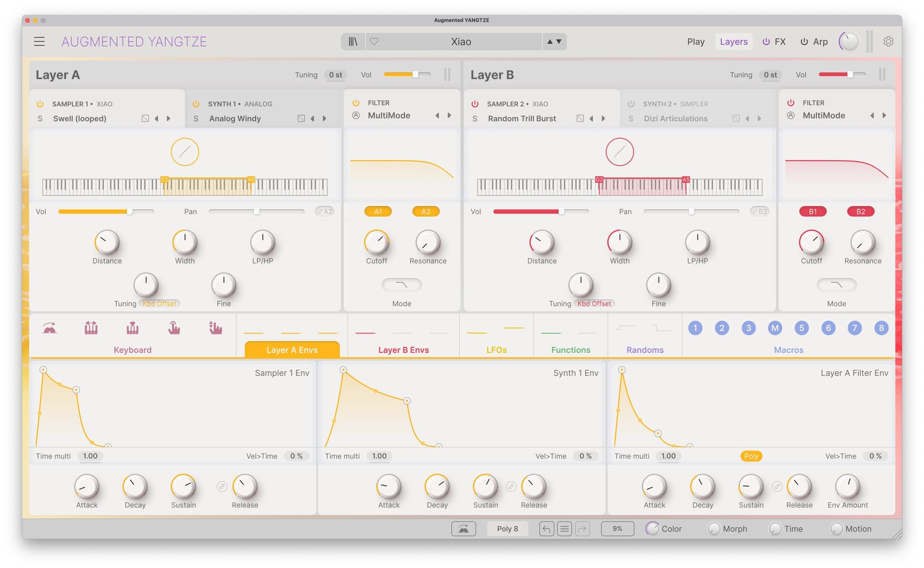Select Macro 5 circle
This screenshot has height=568, width=924.
tap(802, 328)
